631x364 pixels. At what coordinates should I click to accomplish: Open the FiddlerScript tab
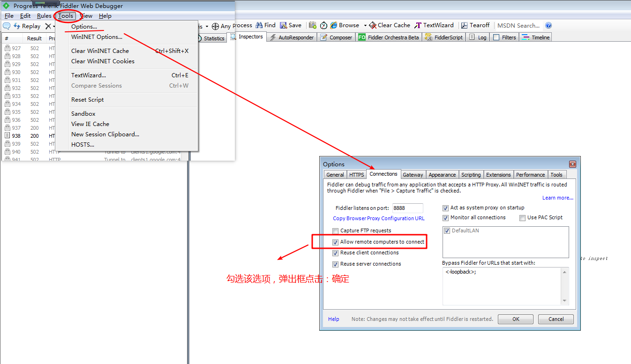tap(444, 37)
